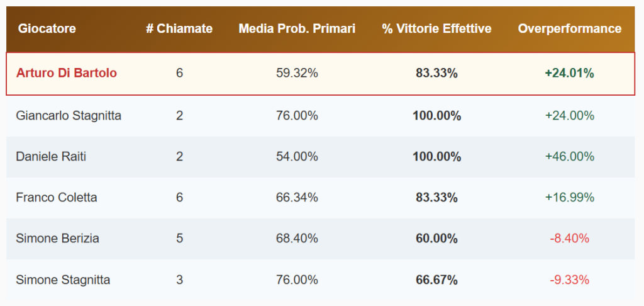Click Arturo Di Bartolo's 59.32% probability
Viewport: 644px width, 306px height.
[297, 73]
